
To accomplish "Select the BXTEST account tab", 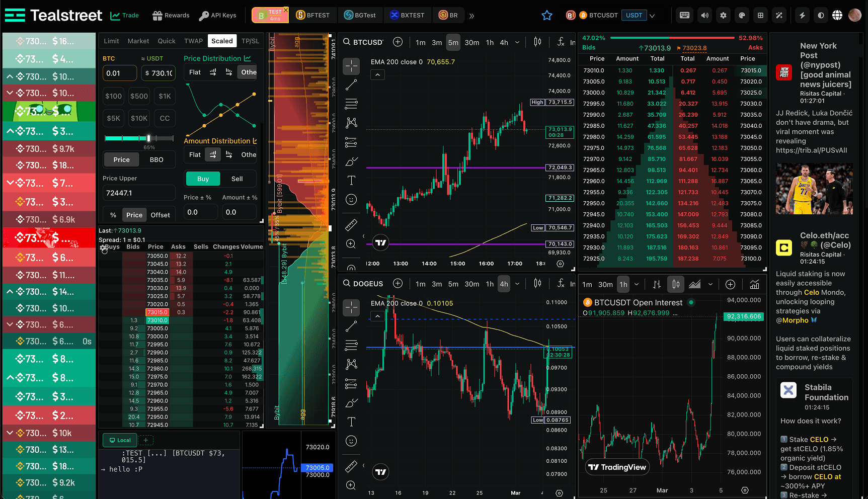I will [x=408, y=15].
